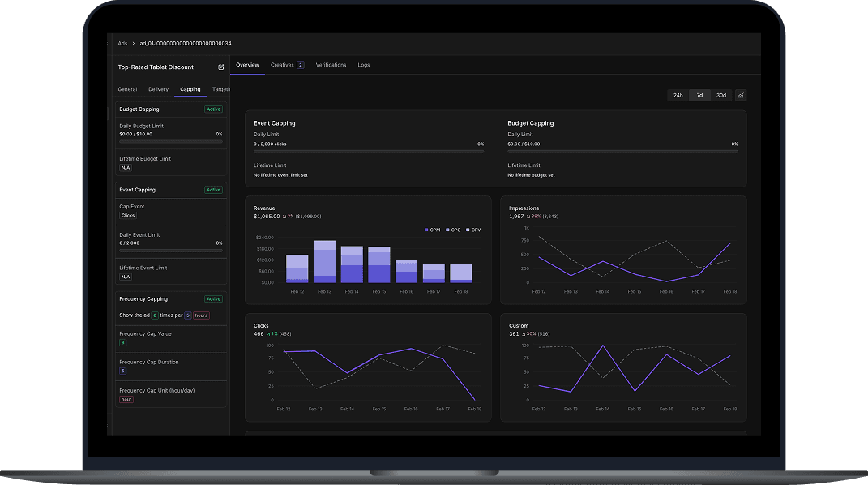Viewport: 868px width, 485px height.
Task: Click the Feb 18 bar in Revenue chart
Action: pos(461,273)
